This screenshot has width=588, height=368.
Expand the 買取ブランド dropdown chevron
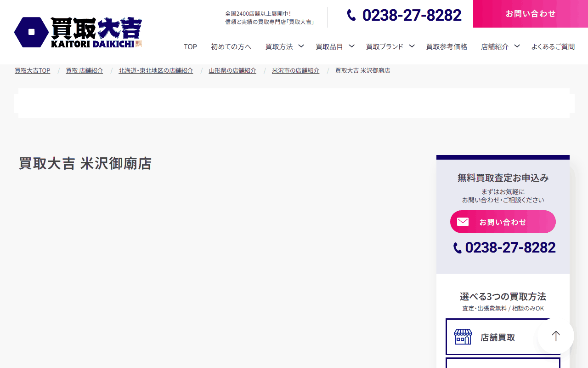[412, 46]
